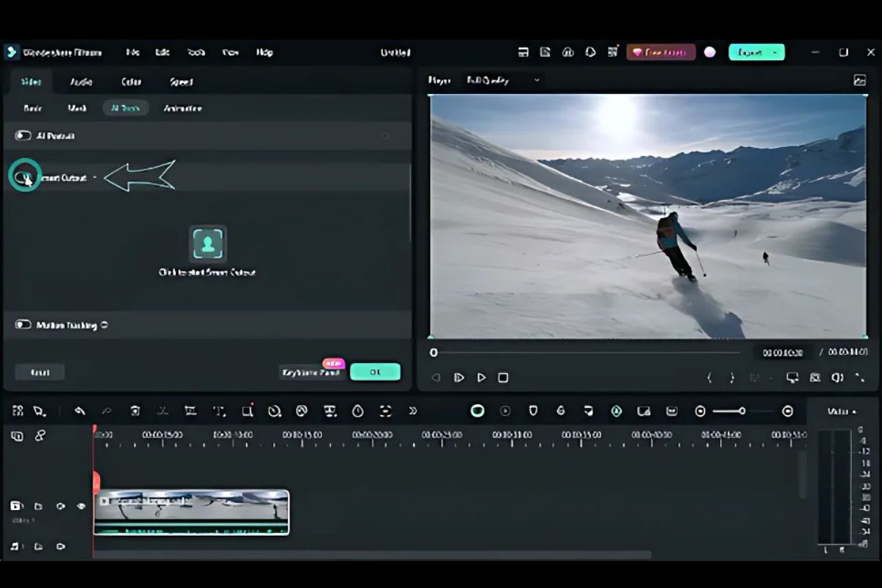Zoom out the timeline with minus button

700,411
